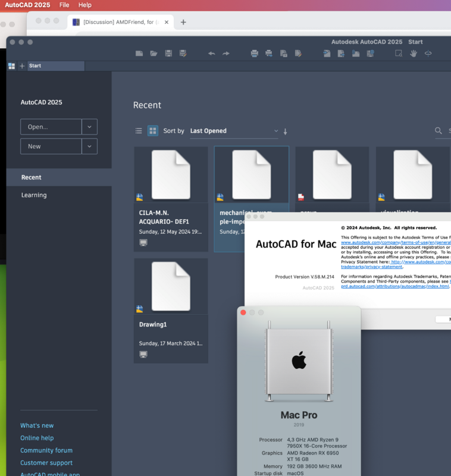This screenshot has width=451, height=476.
Task: Open the CILA-M.N. ACQUARIO- DEF1 thumbnail
Action: click(x=171, y=175)
